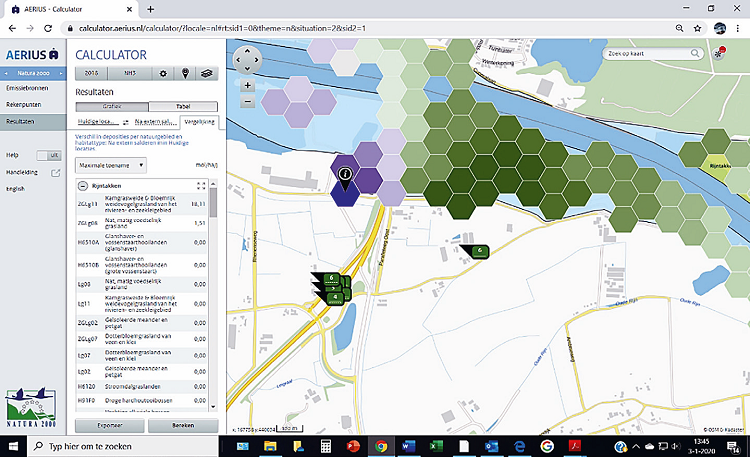Switch results view to Tabel
Viewport: 750px width, 457px height.
(182, 106)
